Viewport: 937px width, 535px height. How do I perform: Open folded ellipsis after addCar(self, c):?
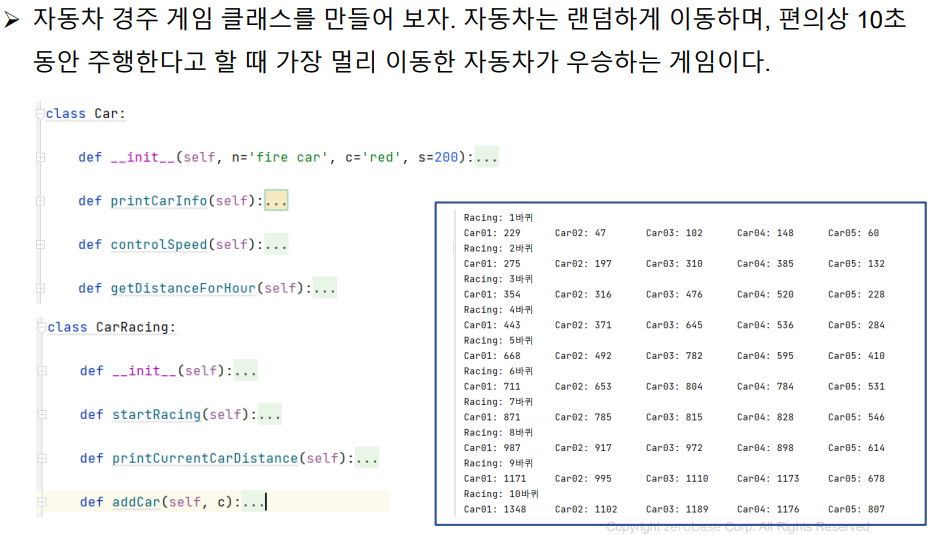coord(253,502)
